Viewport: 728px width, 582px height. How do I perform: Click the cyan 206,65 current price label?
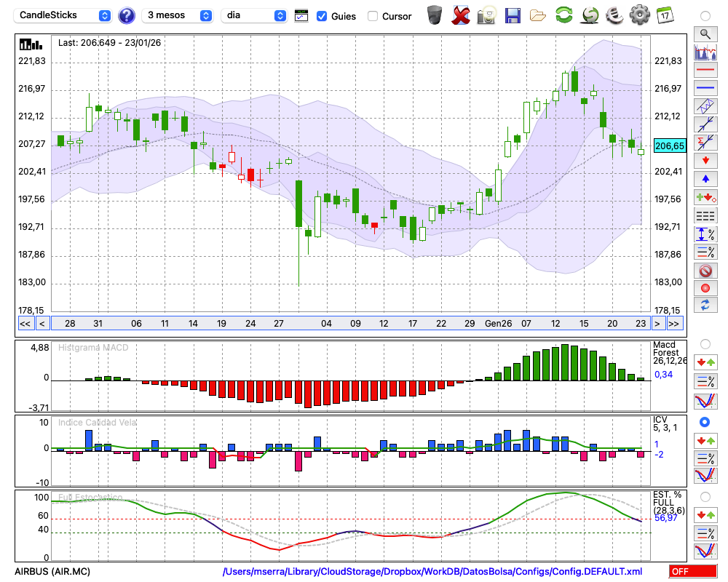pos(670,146)
